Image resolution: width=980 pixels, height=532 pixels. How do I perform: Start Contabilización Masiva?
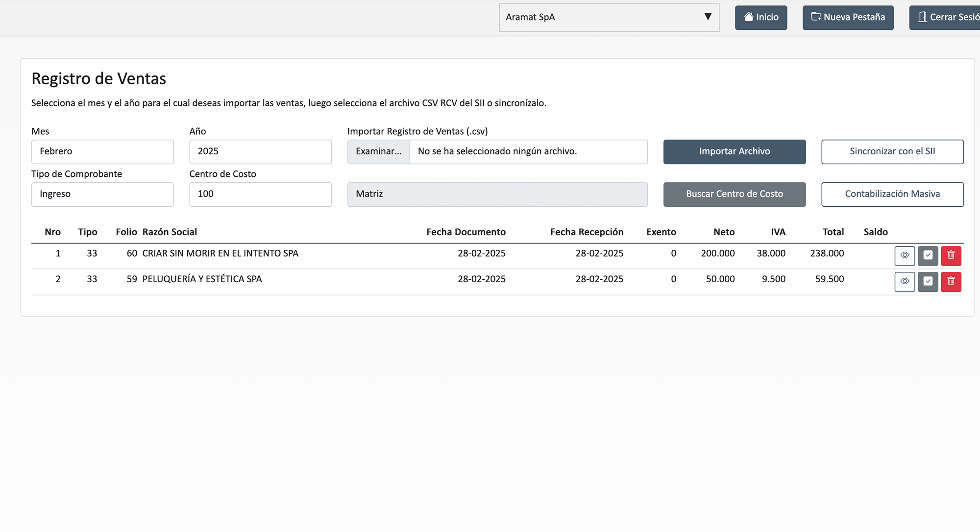click(x=892, y=194)
